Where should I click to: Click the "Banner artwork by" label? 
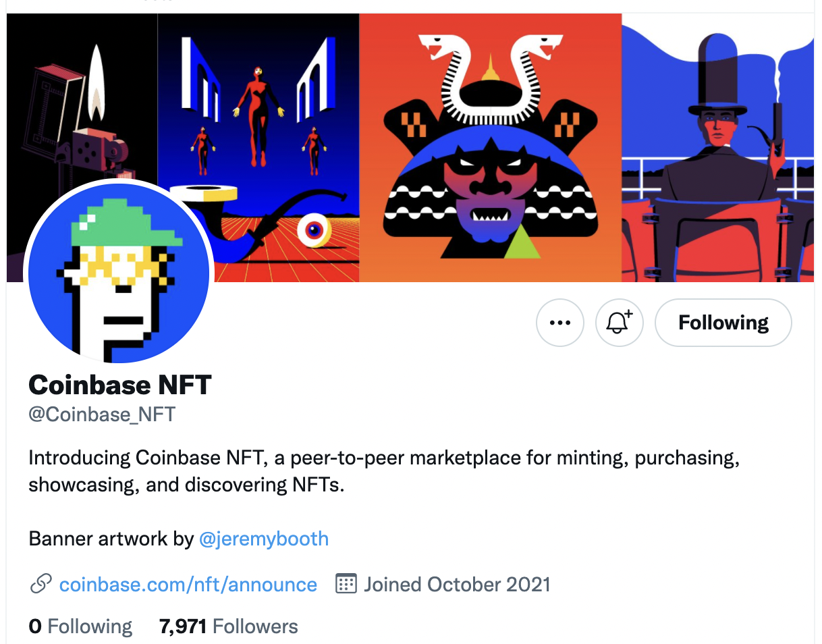point(111,539)
